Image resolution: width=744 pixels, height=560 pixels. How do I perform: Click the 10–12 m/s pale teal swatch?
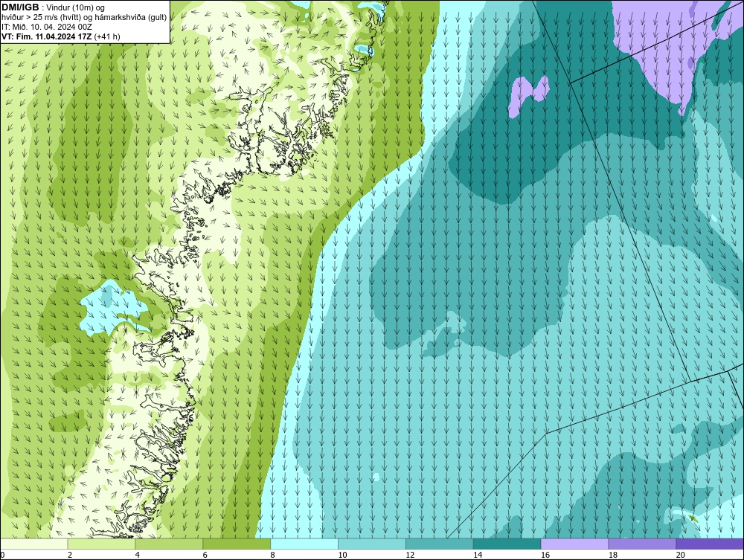click(x=372, y=544)
